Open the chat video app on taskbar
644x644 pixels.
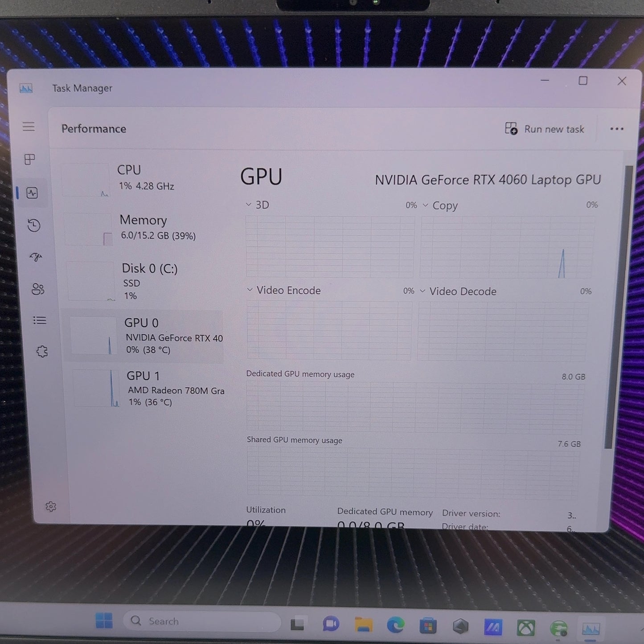[331, 624]
